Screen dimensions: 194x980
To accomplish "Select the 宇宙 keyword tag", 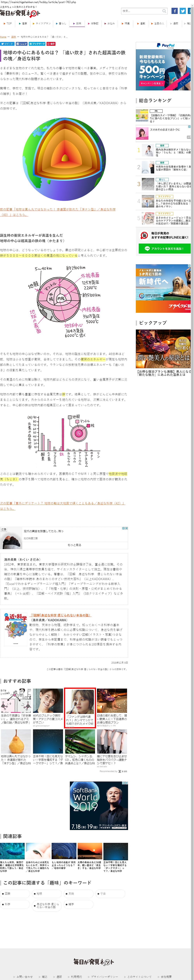I will point(111,894).
